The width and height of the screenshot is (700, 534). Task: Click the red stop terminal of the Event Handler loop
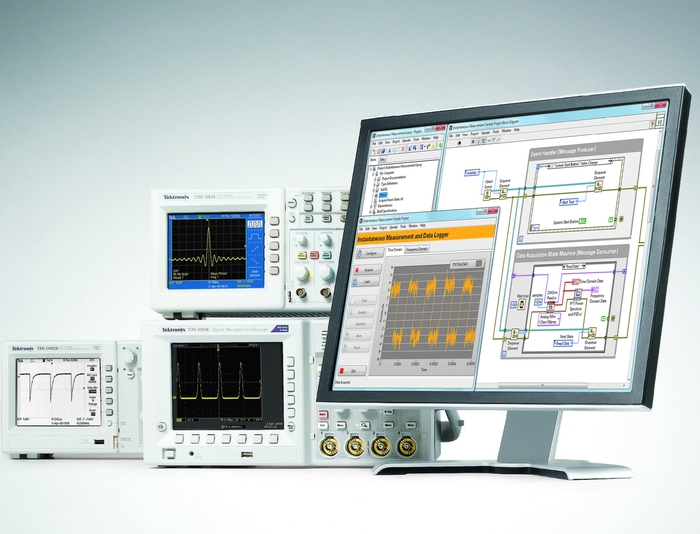click(621, 219)
